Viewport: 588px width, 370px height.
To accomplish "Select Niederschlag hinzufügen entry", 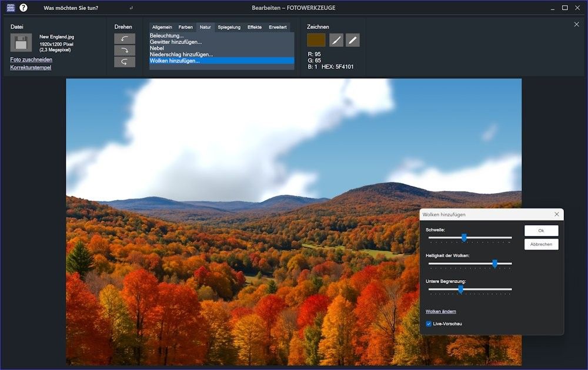I will tap(181, 55).
